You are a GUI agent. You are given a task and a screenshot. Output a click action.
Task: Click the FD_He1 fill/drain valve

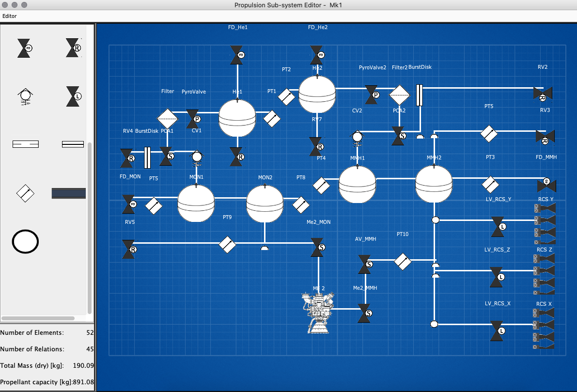point(237,55)
